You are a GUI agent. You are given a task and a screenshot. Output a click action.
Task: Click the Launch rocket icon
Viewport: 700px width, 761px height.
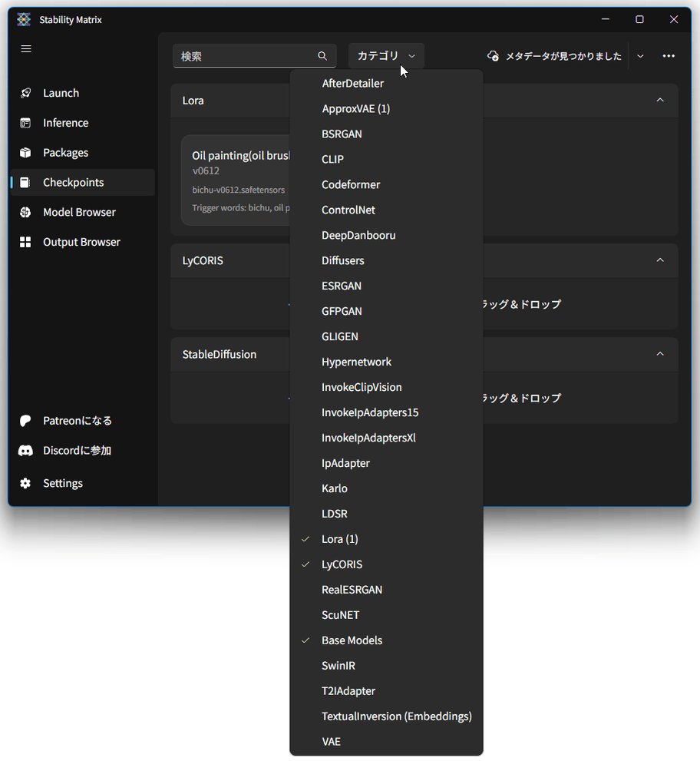tap(25, 93)
